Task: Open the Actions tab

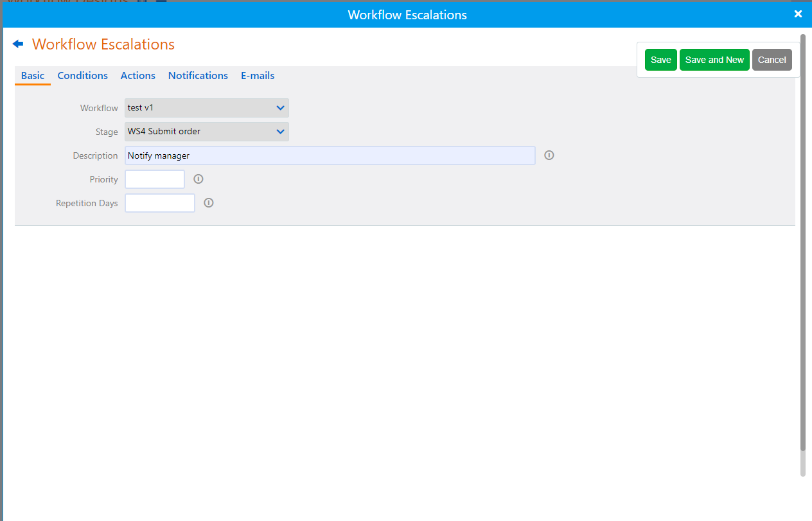Action: tap(137, 76)
